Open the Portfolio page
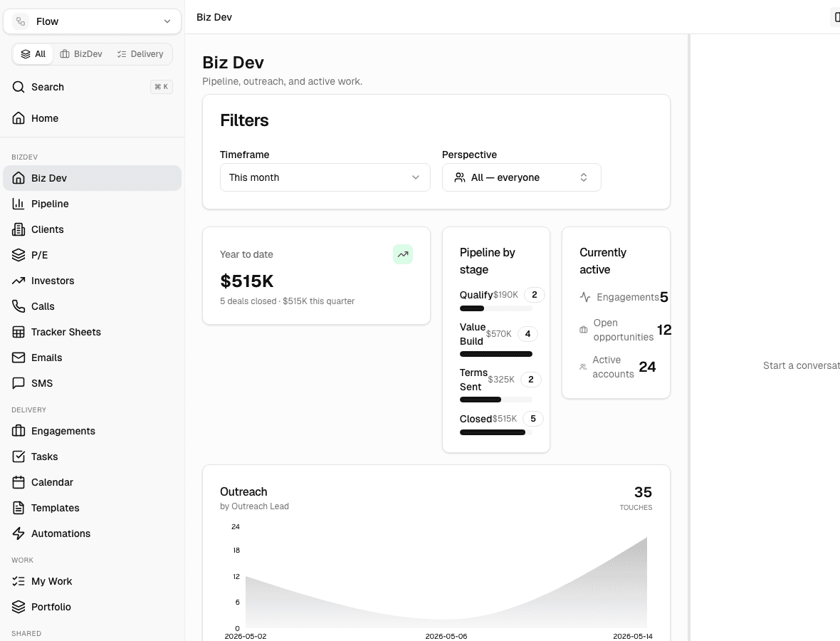 [x=92, y=607]
